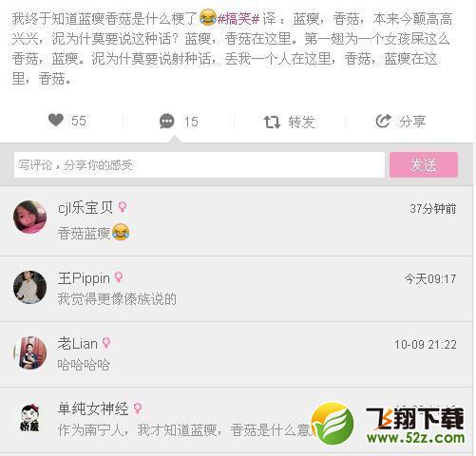Viewport: 476px width, 456px height.
Task: Click female badge next to cjl乐宝贝
Action: point(123,207)
